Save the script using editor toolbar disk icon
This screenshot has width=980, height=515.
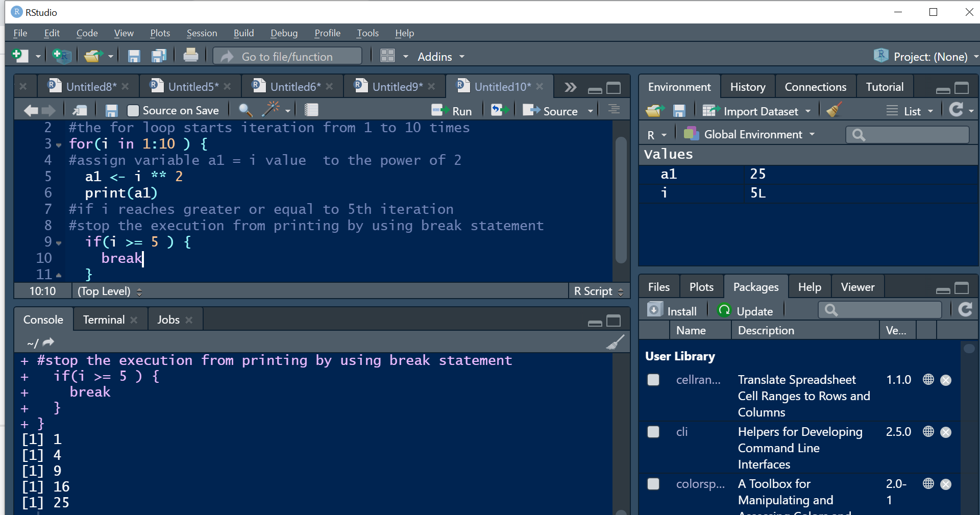tap(111, 110)
